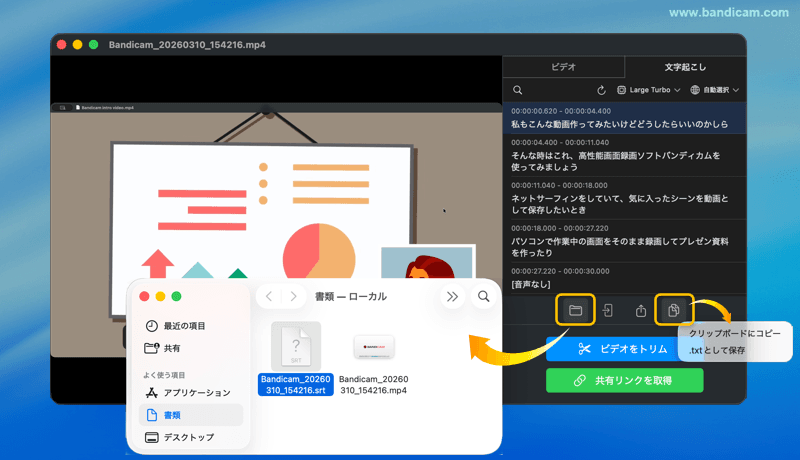Open the 自動選択 language dropdown

click(x=714, y=90)
